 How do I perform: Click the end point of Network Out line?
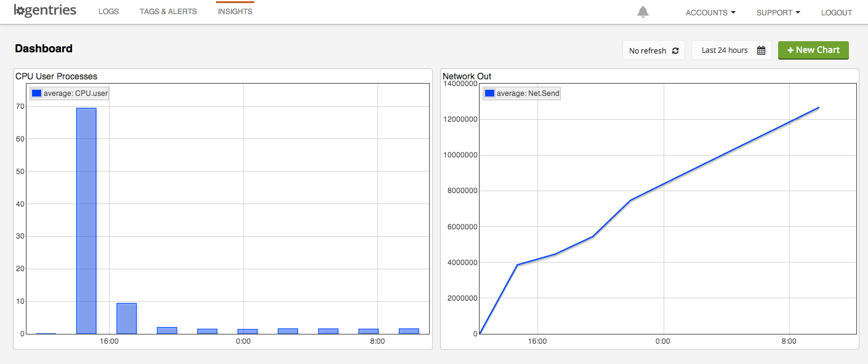[x=818, y=108]
